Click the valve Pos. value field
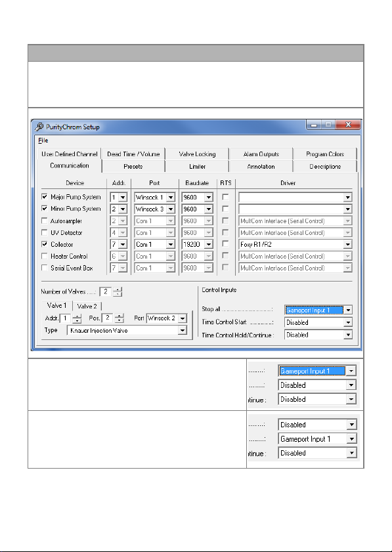This screenshot has height=552, width=392. [x=108, y=318]
